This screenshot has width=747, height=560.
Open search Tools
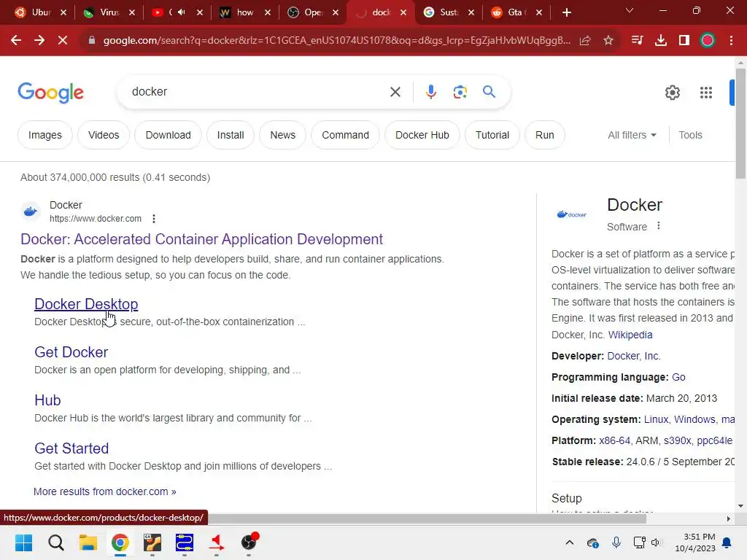tap(690, 135)
